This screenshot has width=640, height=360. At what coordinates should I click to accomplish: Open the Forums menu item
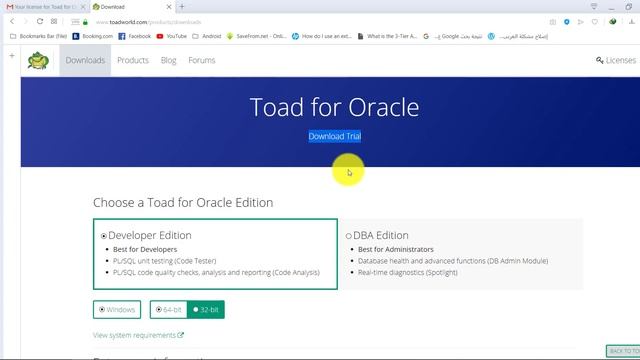click(x=202, y=60)
